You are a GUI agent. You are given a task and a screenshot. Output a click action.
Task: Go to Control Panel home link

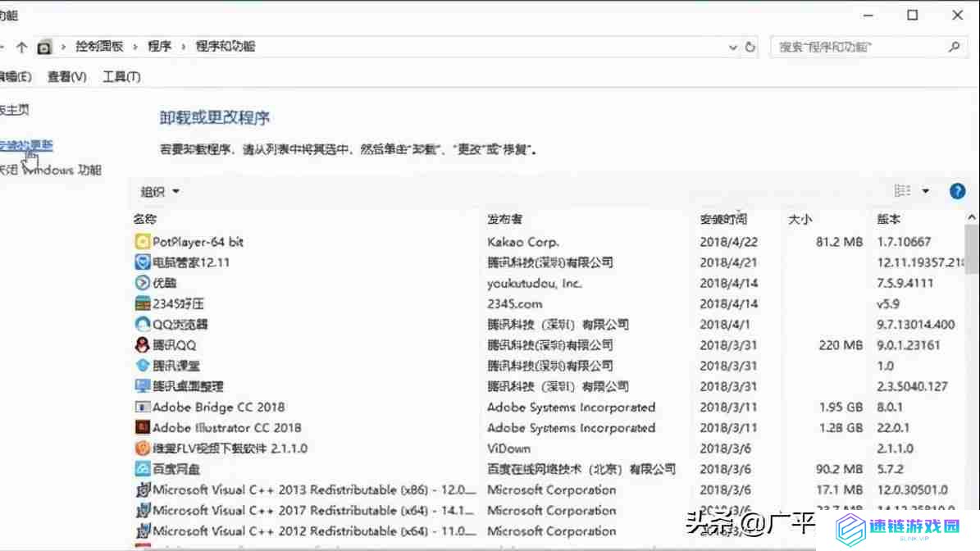15,110
